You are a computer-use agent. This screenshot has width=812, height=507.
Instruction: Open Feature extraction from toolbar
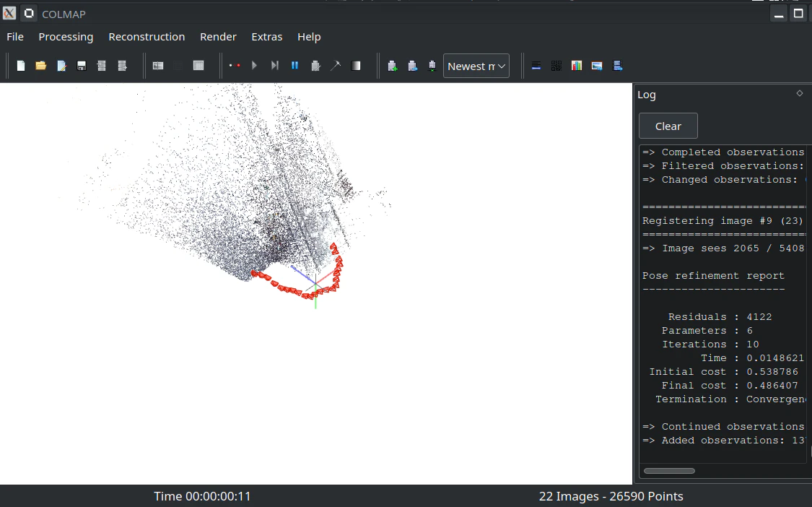click(158, 66)
